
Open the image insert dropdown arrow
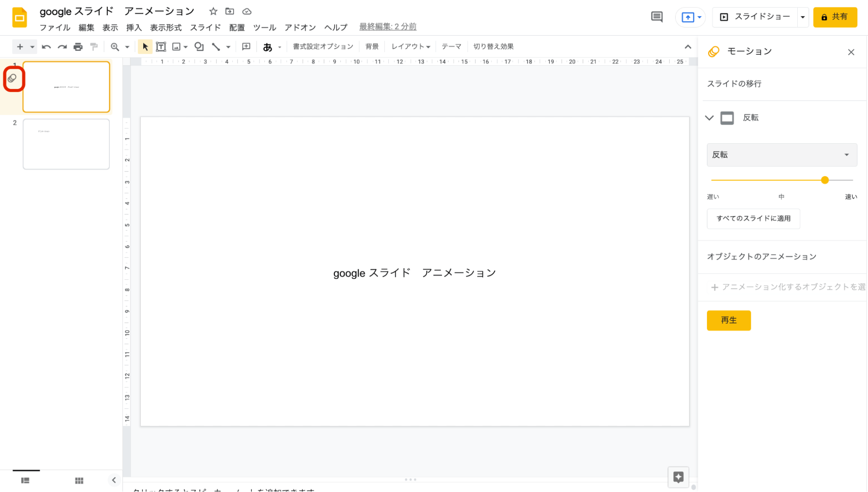pyautogui.click(x=186, y=47)
